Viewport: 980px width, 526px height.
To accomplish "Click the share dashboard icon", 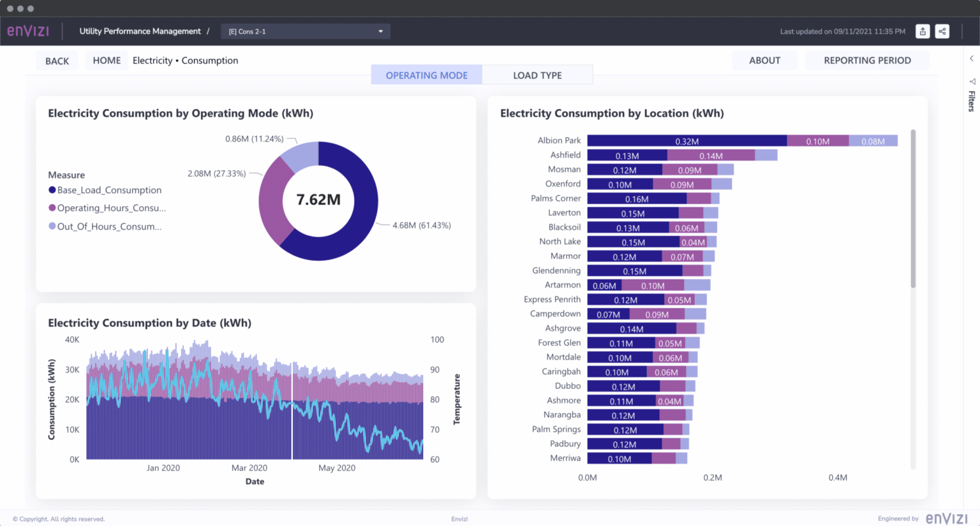I will 942,31.
